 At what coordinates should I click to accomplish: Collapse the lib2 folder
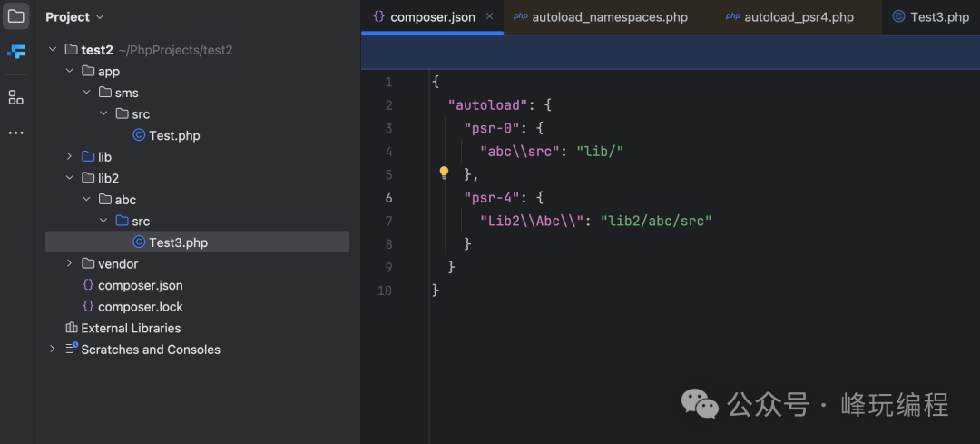click(x=70, y=178)
